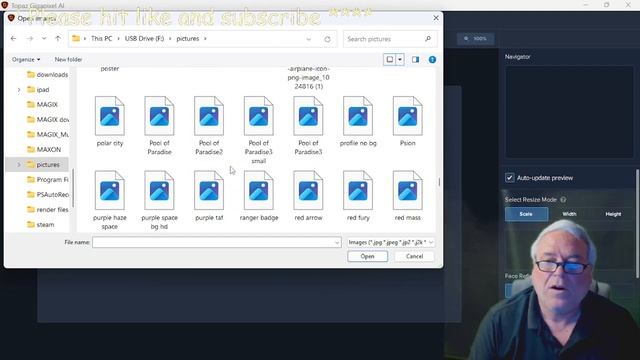Image resolution: width=640 pixels, height=360 pixels.
Task: Open recent locations dropdown arrow
Action: (x=44, y=39)
